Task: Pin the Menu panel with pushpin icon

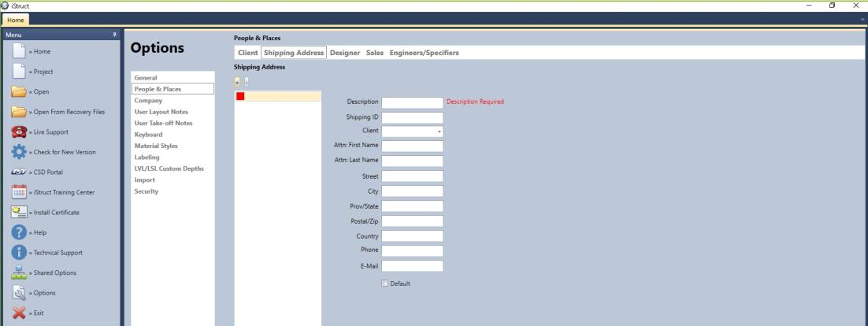Action: [114, 35]
